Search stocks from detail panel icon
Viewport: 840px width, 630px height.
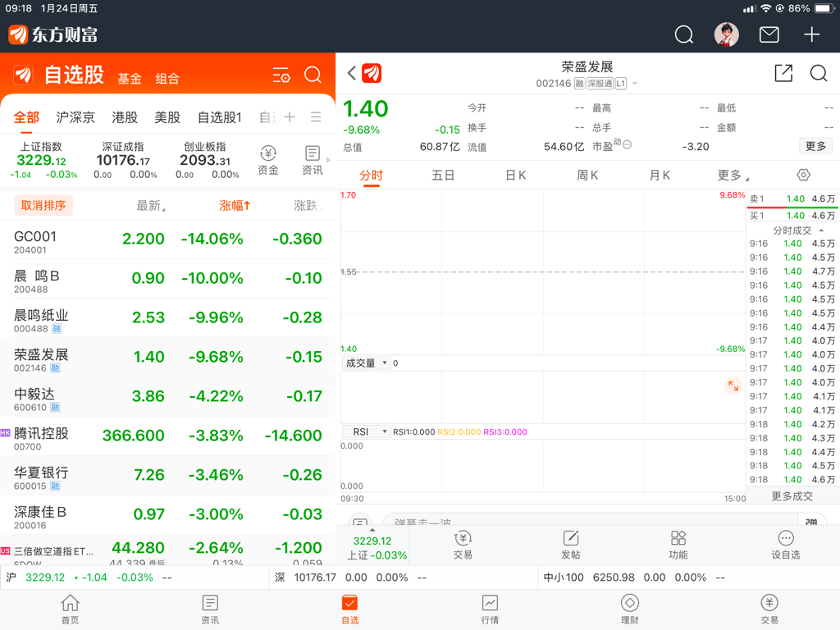pos(819,73)
